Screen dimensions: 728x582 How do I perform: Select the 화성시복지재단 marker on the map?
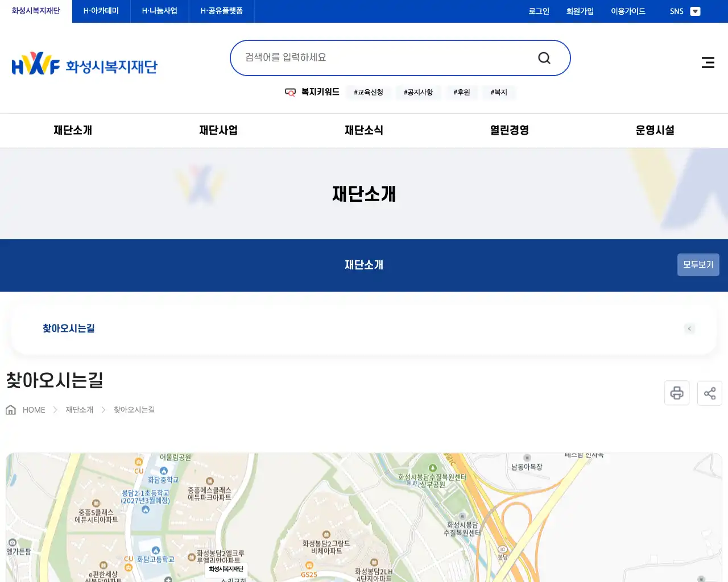[225, 569]
